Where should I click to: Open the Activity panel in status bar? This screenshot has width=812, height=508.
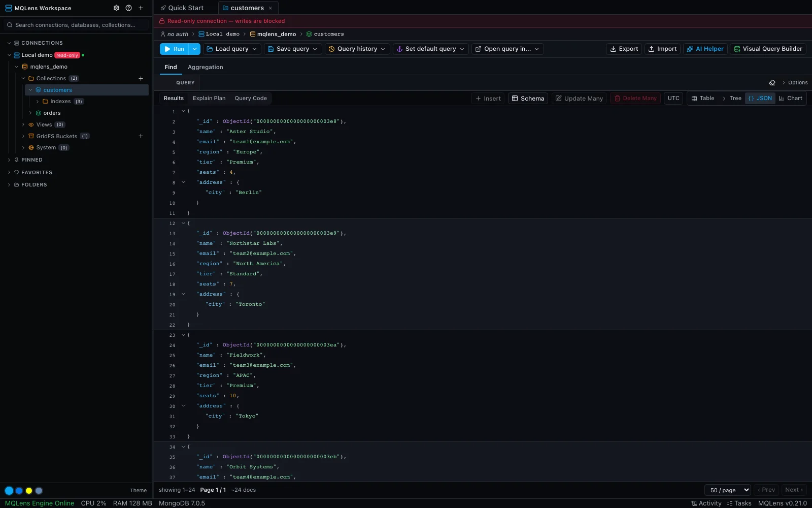pos(706,503)
